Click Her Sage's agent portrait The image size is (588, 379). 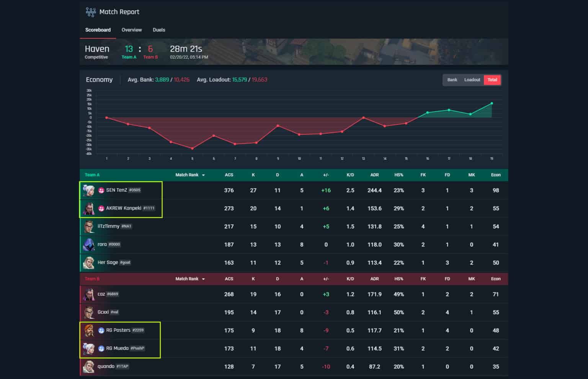89,263
